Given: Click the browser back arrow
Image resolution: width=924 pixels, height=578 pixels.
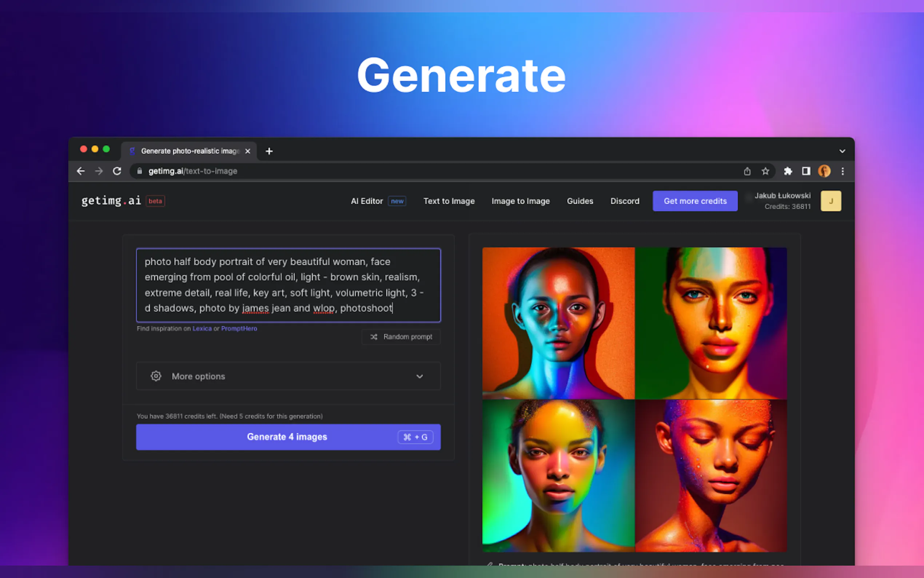Looking at the screenshot, I should click(x=81, y=171).
